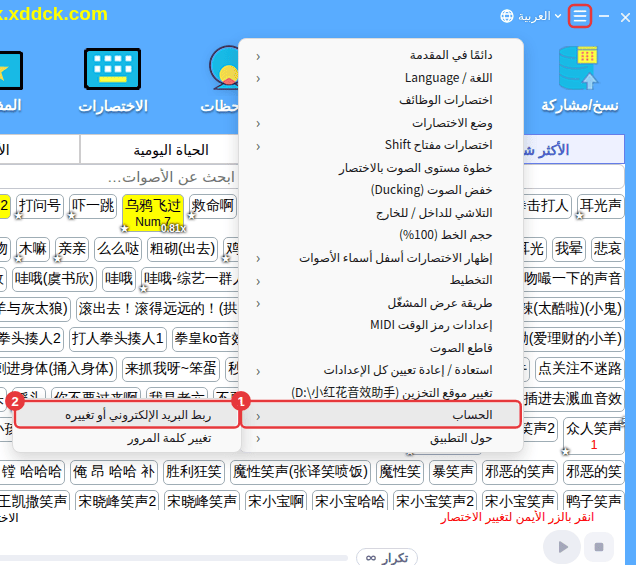Screen dimensions: 636x565
Task: Open نسخ/مشاركة backup and share icon
Action: tap(580, 79)
